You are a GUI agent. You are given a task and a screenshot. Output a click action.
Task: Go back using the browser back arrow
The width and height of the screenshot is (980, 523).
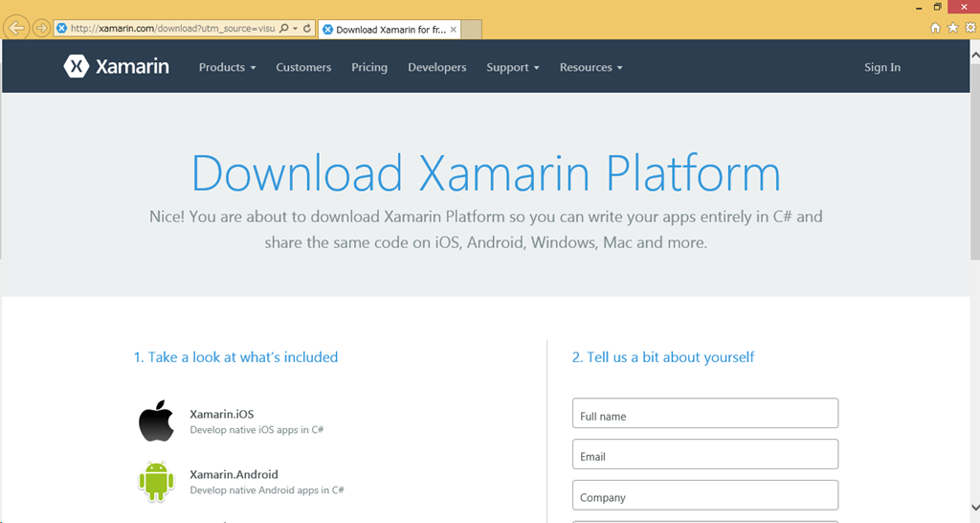point(16,28)
